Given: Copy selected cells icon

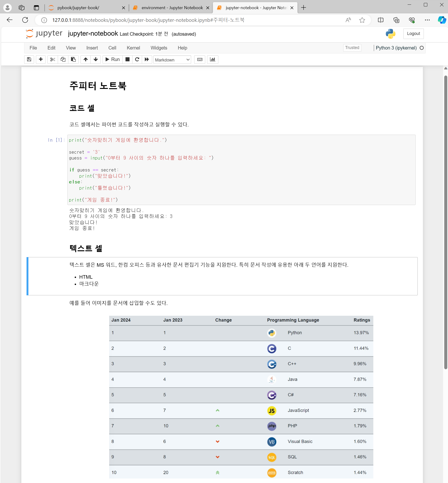Looking at the screenshot, I should point(63,59).
